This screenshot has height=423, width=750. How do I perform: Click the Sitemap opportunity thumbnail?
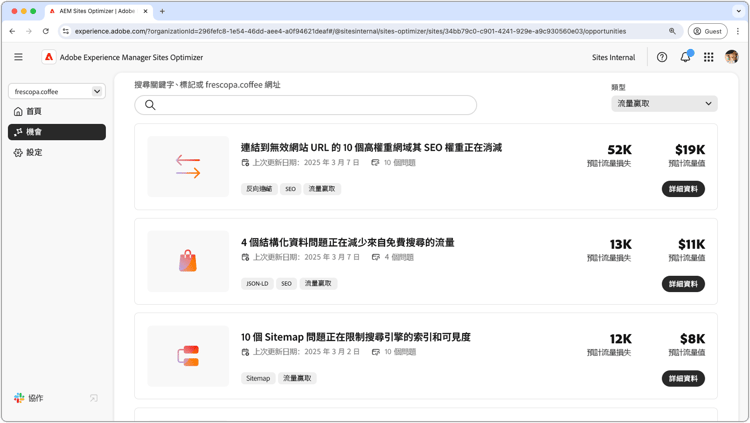pyautogui.click(x=188, y=356)
